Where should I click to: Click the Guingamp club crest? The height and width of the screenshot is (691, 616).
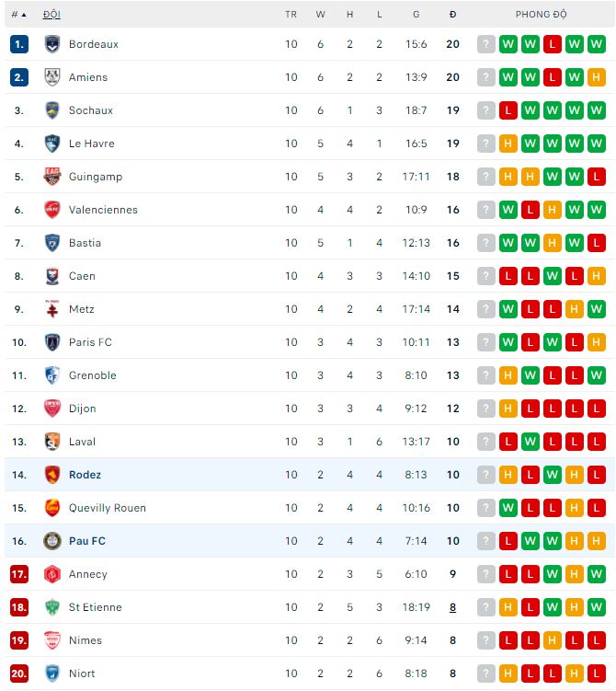52,177
